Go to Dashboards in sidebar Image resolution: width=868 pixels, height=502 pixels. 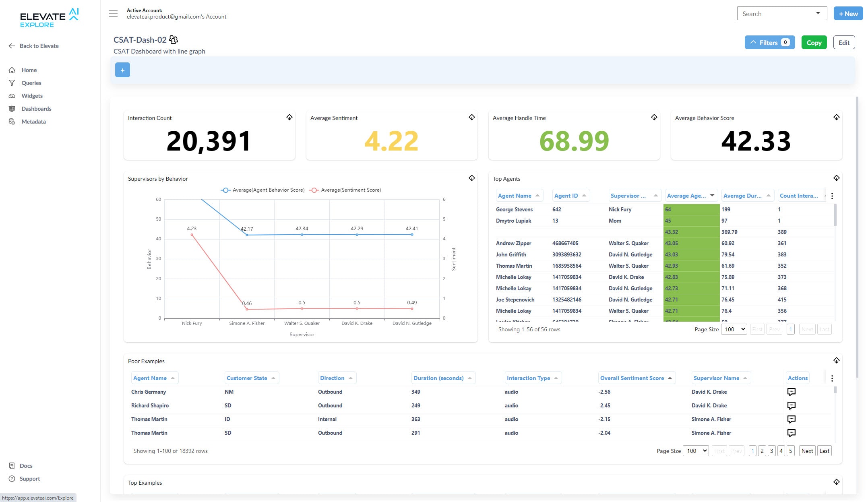point(36,109)
